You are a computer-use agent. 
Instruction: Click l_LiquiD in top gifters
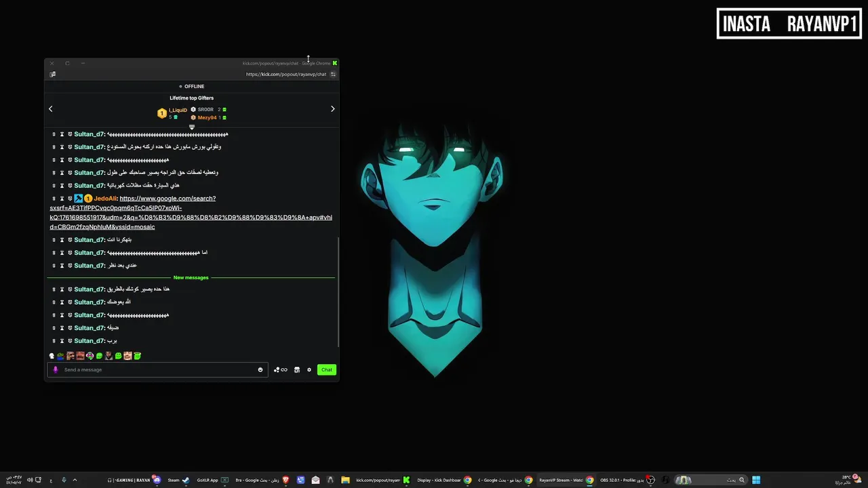(x=178, y=110)
